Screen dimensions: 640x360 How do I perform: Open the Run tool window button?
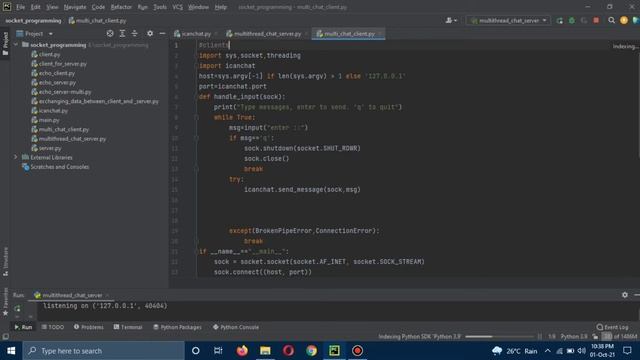click(x=23, y=327)
